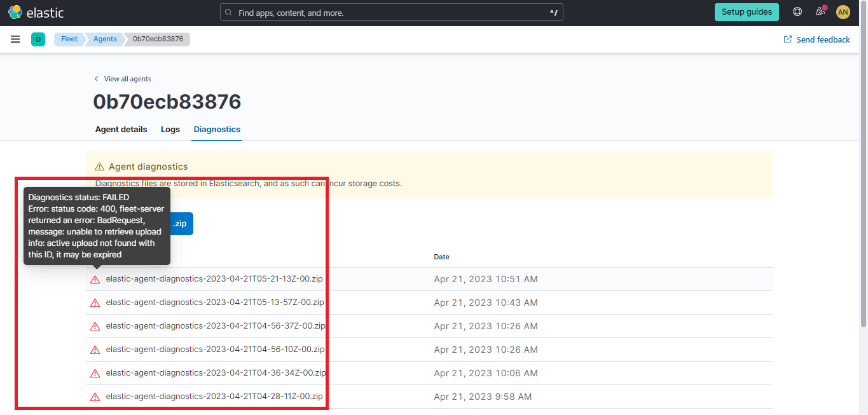Viewport: 868px width, 415px height.
Task: Click the warning icon beside the 04-36-34Z file
Action: [x=95, y=373]
